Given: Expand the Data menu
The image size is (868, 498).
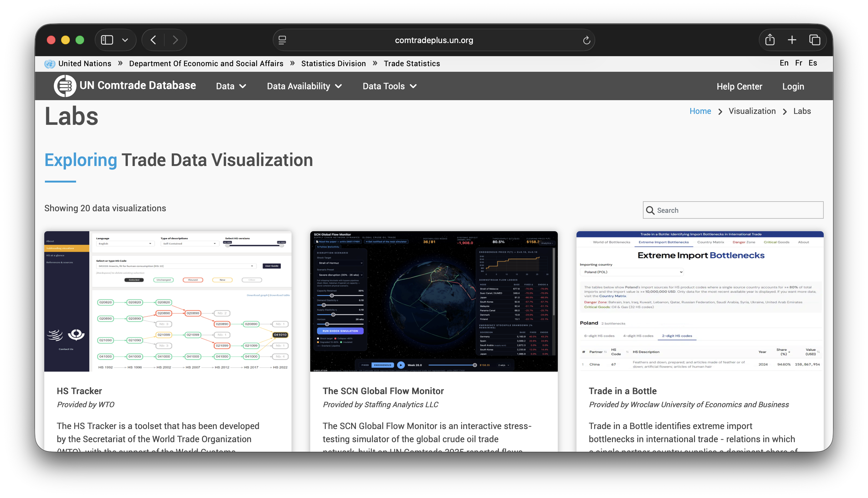Looking at the screenshot, I should [231, 86].
